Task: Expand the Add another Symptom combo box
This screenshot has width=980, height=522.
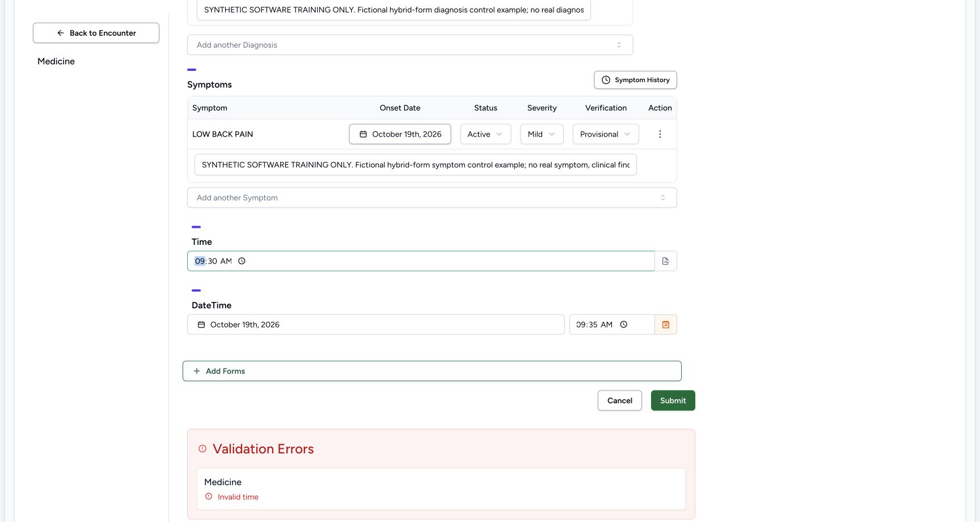Action: click(x=432, y=198)
